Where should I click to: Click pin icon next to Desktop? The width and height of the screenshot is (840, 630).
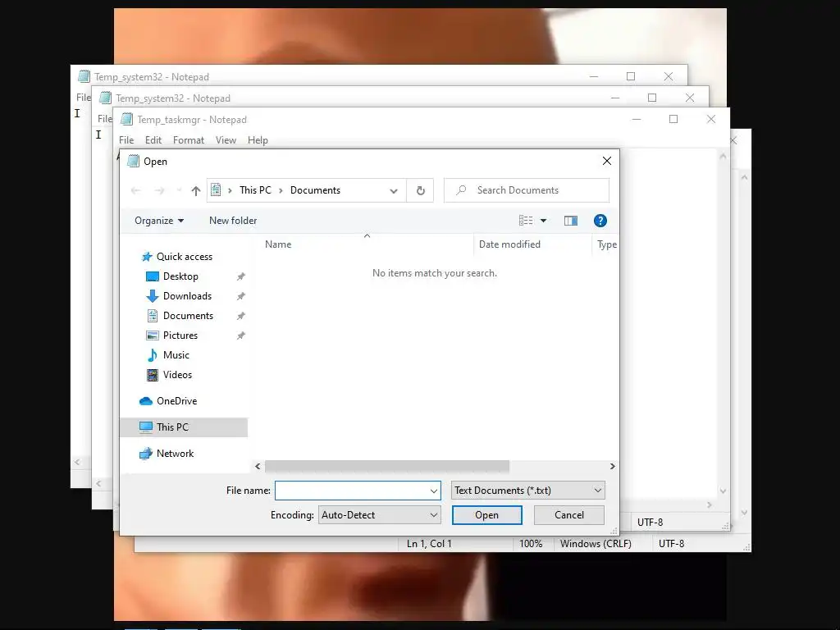241,276
